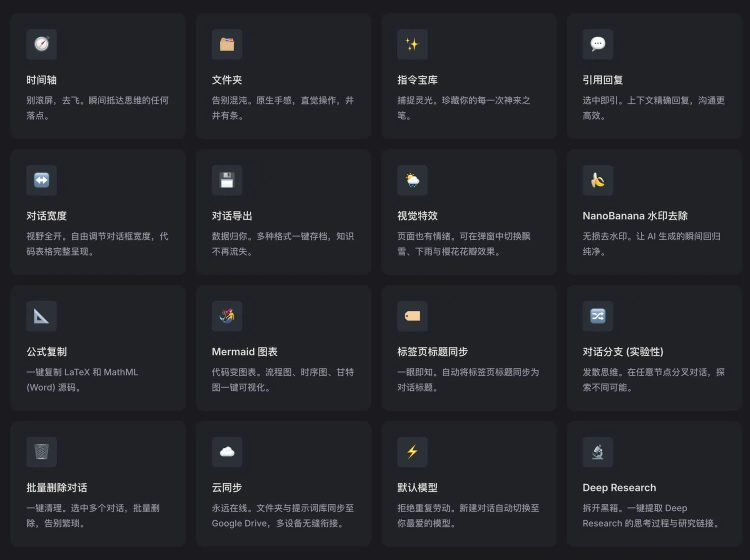
Task: Click description starting 无损去水印
Action: click(x=652, y=244)
